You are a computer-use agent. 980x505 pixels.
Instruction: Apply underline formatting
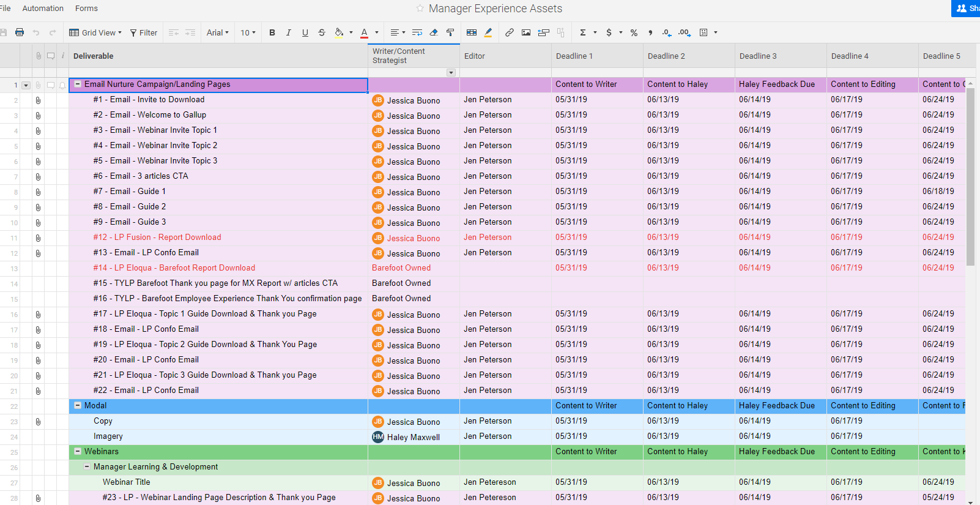(305, 32)
